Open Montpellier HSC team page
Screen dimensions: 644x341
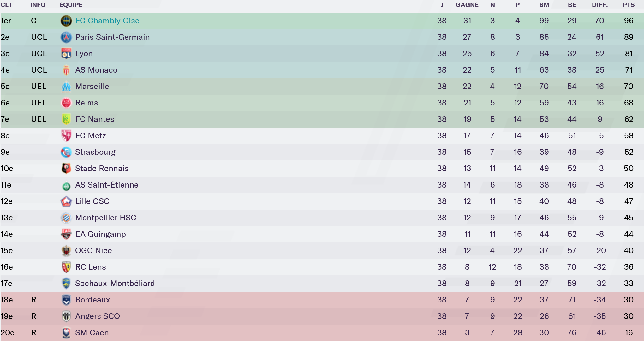[x=106, y=218]
